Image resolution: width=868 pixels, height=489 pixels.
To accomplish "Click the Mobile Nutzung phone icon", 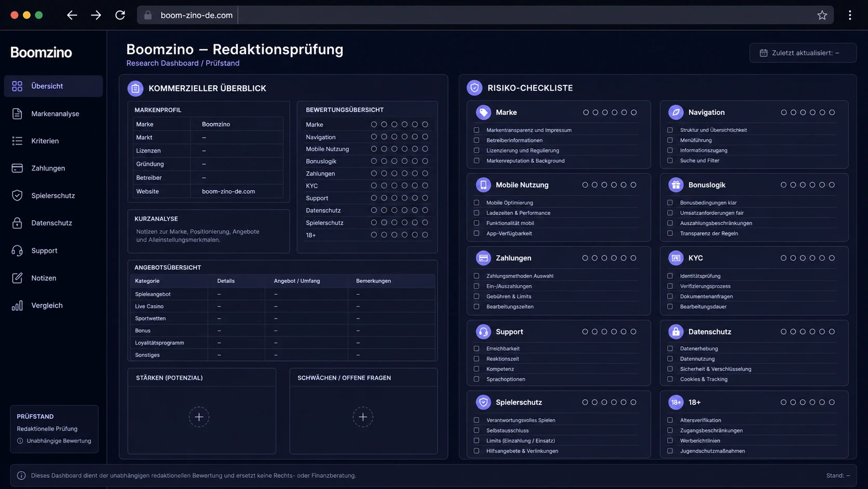I will click(x=483, y=185).
